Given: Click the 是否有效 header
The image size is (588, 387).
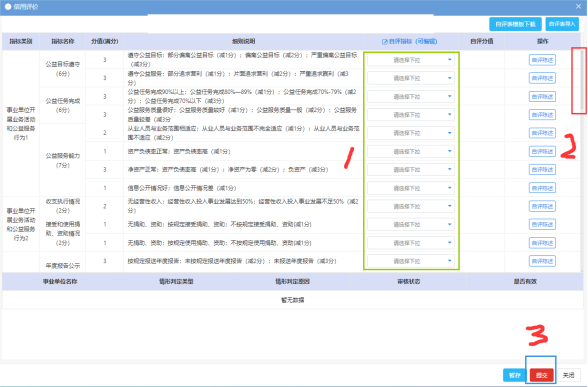Looking at the screenshot, I should click(x=525, y=281).
